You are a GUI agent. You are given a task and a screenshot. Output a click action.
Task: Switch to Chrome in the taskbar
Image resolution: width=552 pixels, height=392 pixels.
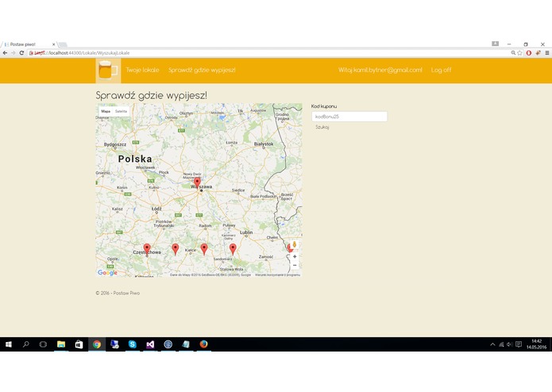[x=97, y=344]
